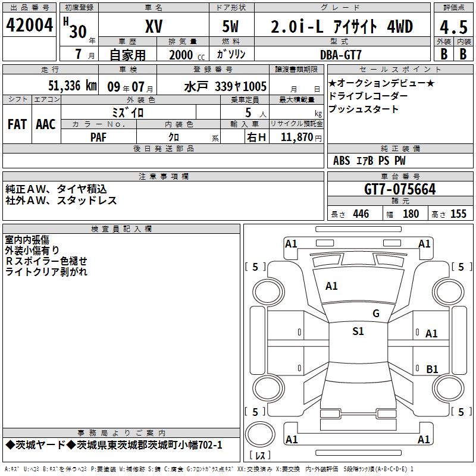Screen dimensions: 476x476
Task: Select the ドライブレコーダー sales point
Action: 368,96
